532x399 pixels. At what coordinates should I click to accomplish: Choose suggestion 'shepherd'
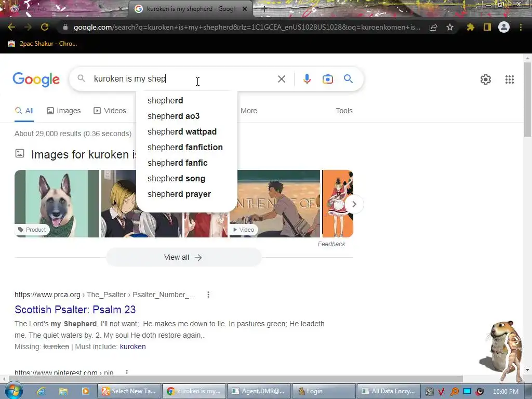(187, 100)
